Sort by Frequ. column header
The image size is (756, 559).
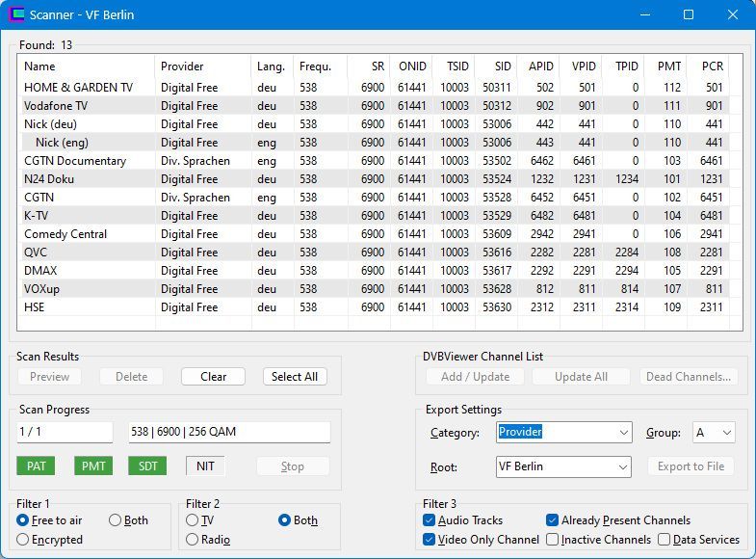coord(321,67)
